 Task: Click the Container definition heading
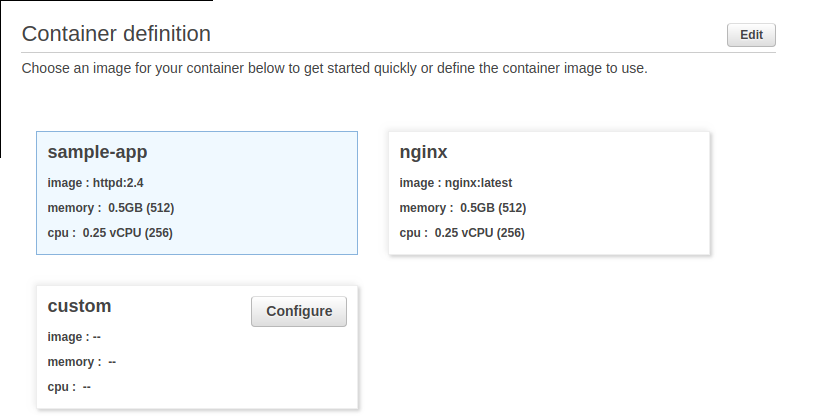pos(116,34)
